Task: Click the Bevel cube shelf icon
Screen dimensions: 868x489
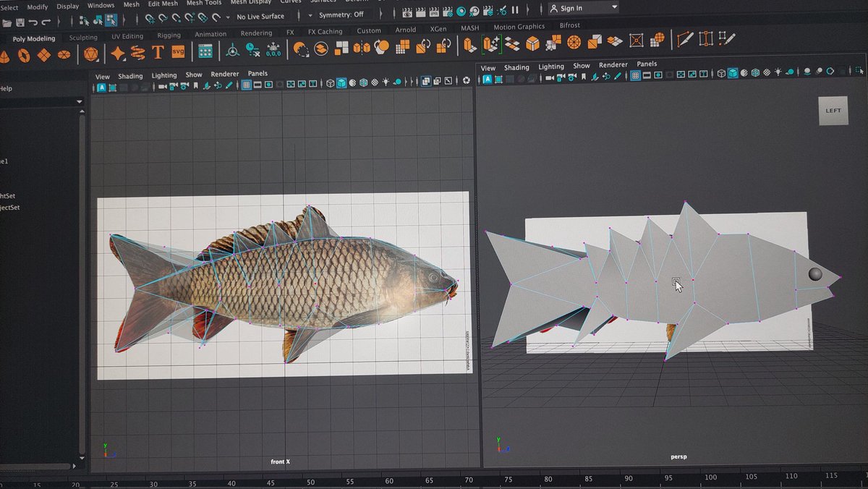Action: coord(532,44)
